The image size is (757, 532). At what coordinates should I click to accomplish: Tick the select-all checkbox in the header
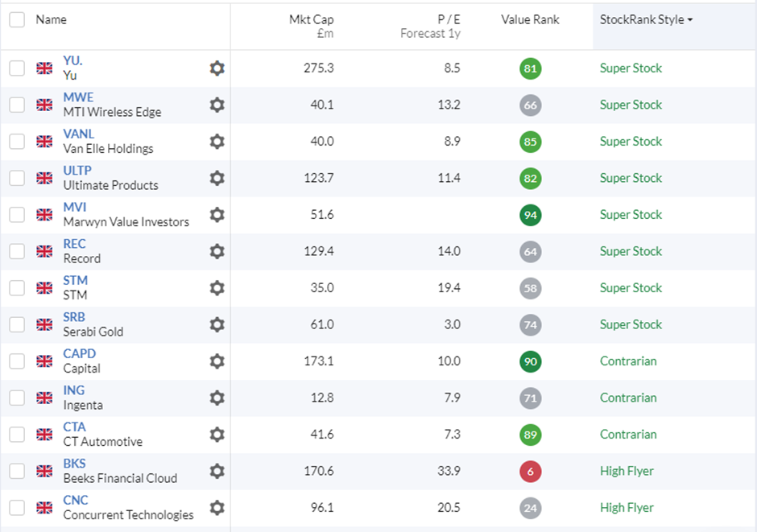[17, 20]
